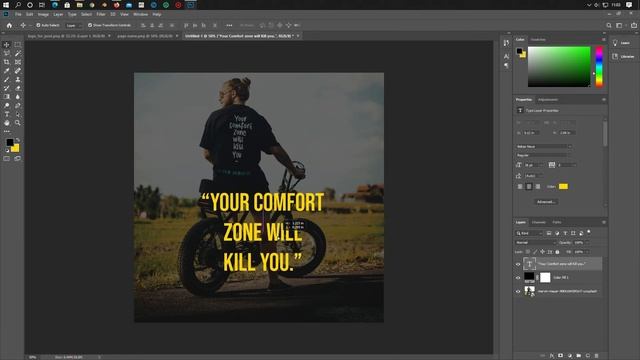Add a layer mask from Layers footer
Screen dimensions: 640x360
coord(560,356)
